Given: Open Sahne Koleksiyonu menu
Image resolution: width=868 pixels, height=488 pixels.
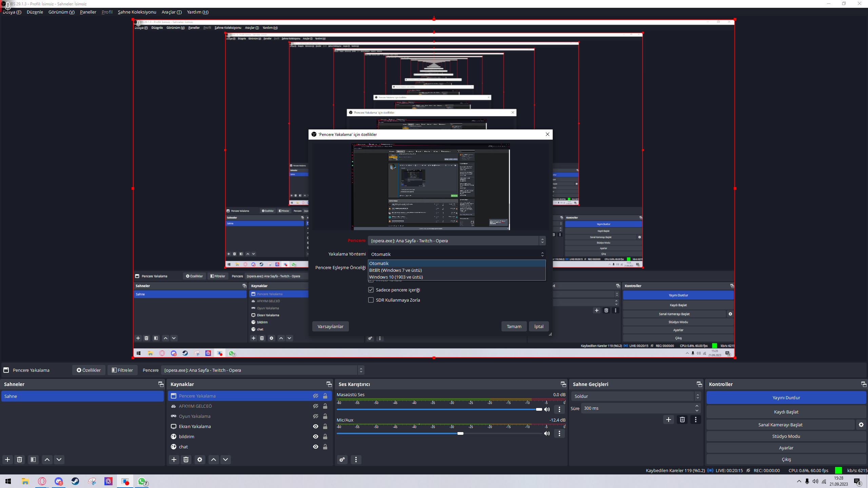Looking at the screenshot, I should (137, 12).
